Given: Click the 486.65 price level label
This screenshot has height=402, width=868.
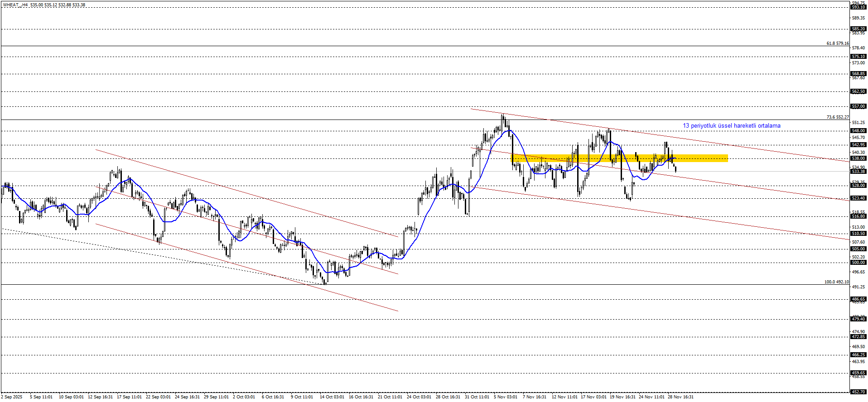Looking at the screenshot, I should point(858,299).
